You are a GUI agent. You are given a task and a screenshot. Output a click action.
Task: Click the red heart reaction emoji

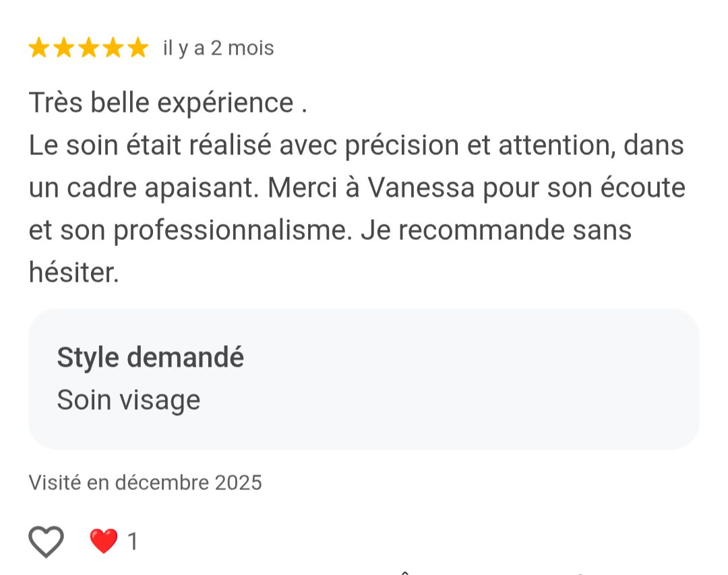point(104,541)
